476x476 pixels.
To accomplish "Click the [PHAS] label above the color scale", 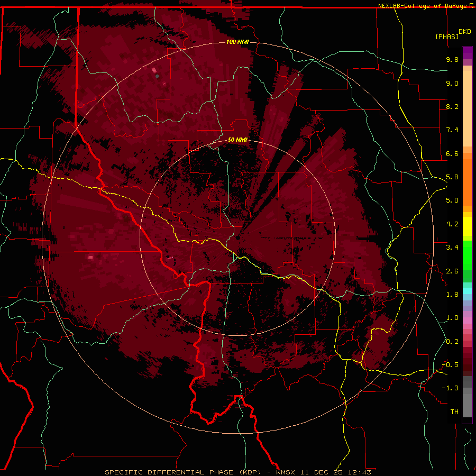I will (447, 36).
